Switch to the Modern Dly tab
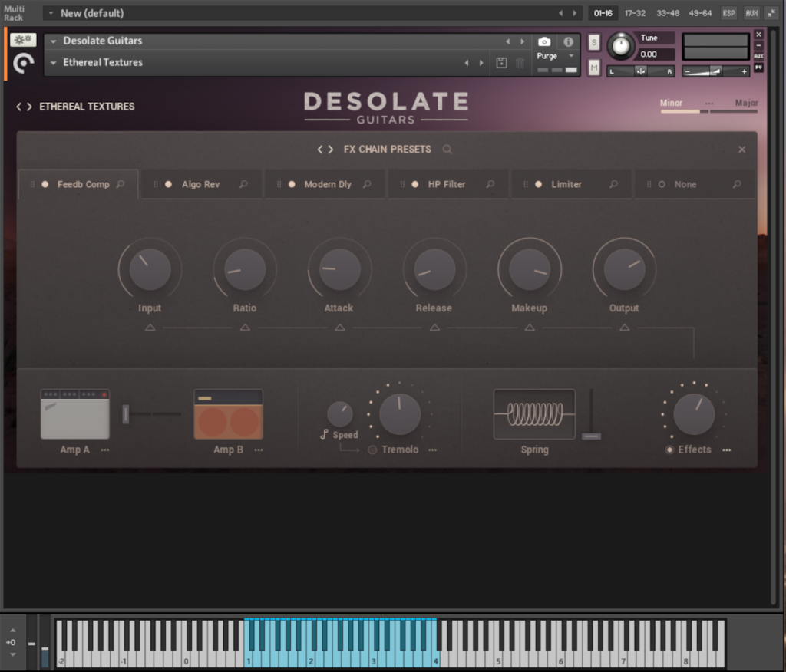The height and width of the screenshot is (672, 786). [328, 184]
